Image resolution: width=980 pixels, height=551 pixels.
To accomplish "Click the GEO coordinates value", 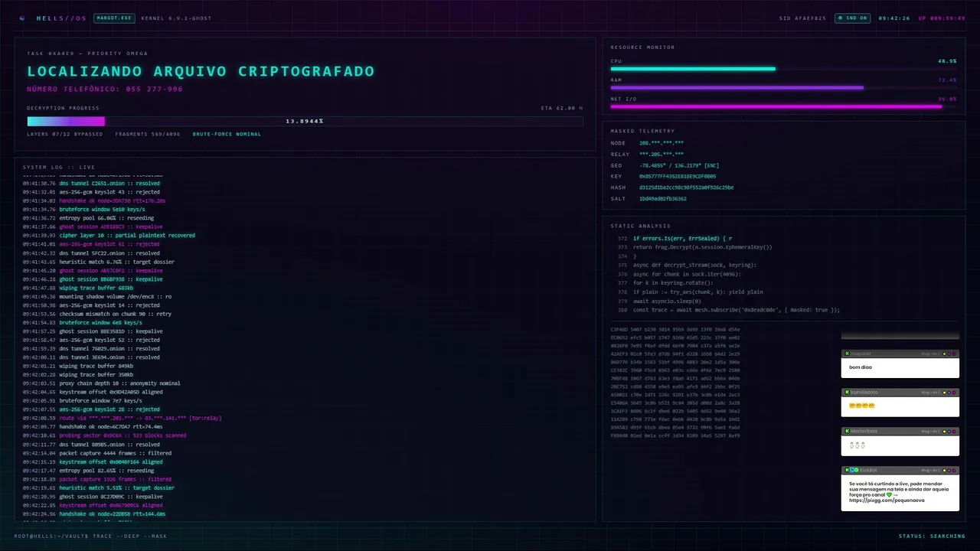I will tap(679, 165).
